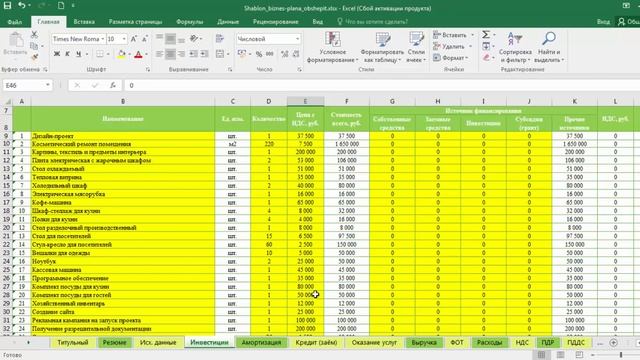Toggle align text right
The width and height of the screenshot is (640, 360).
click(x=181, y=54)
